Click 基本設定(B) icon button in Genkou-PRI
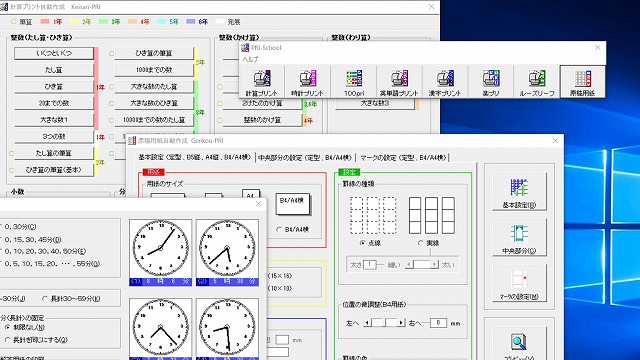The image size is (640, 360). pos(519,191)
